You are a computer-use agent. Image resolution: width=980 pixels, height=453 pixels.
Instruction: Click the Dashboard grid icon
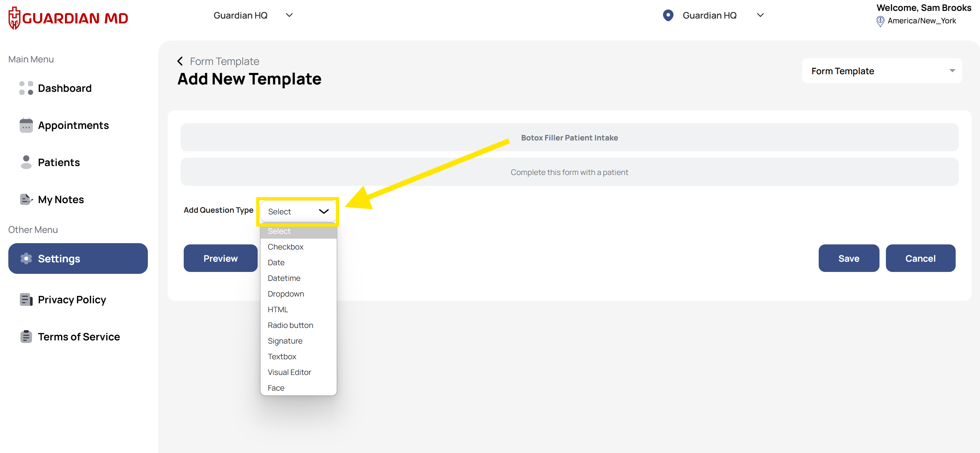point(26,88)
